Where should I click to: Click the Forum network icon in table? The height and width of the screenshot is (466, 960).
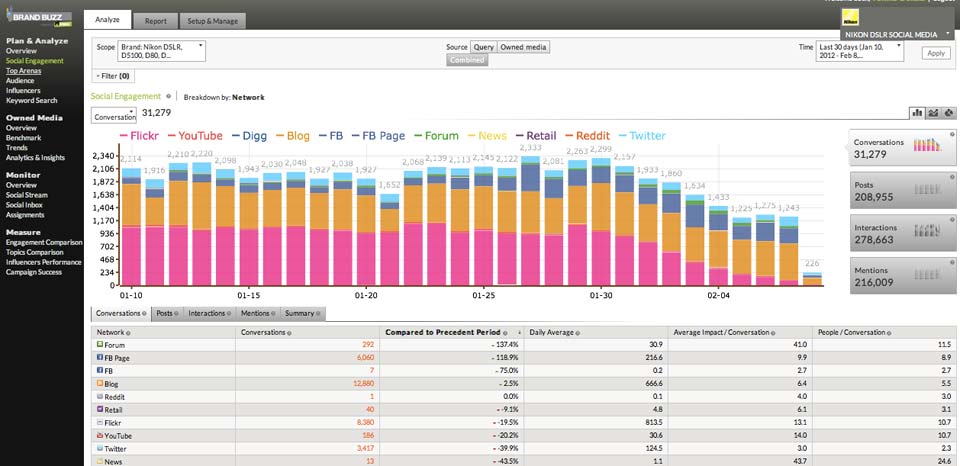click(100, 344)
